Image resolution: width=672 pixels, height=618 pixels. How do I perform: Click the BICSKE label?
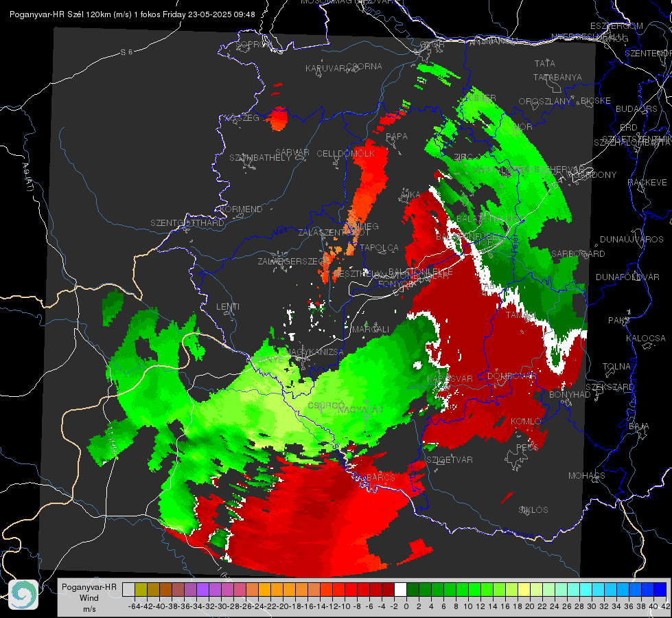click(x=596, y=101)
